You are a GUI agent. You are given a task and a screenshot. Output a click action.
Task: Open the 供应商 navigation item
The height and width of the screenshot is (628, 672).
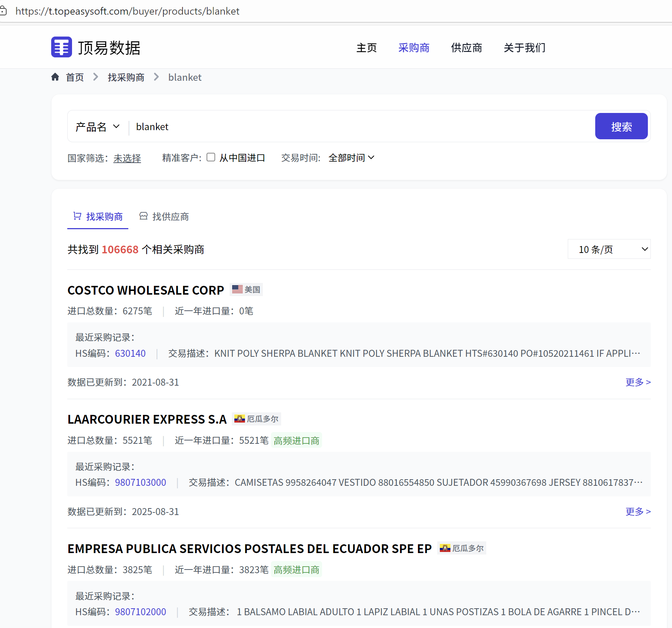click(467, 48)
